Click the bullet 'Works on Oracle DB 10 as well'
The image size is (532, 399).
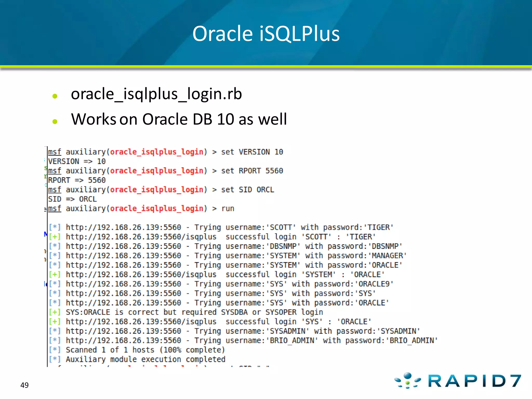[x=179, y=119]
